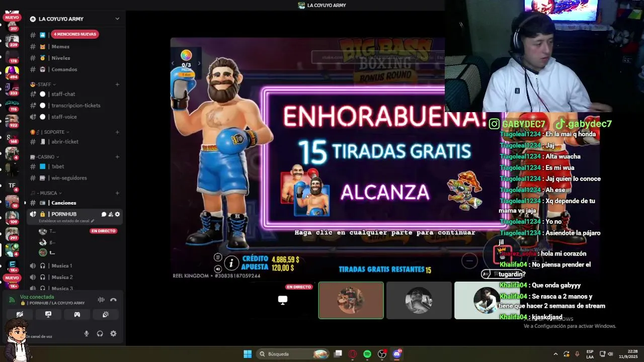
Task: Open the server with the 297 badge
Action: tap(12, 234)
